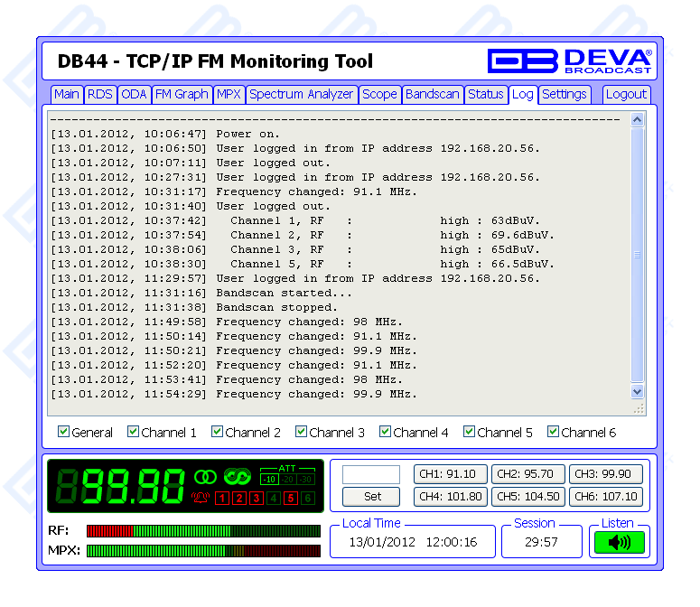Tune to preset CH2: 95.70
The height and width of the screenshot is (607, 700).
528,474
